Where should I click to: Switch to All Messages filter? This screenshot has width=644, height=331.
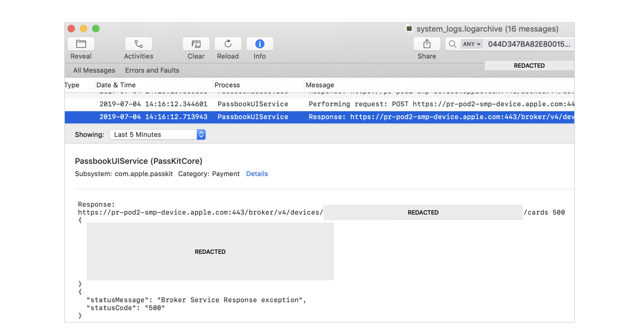tap(94, 70)
